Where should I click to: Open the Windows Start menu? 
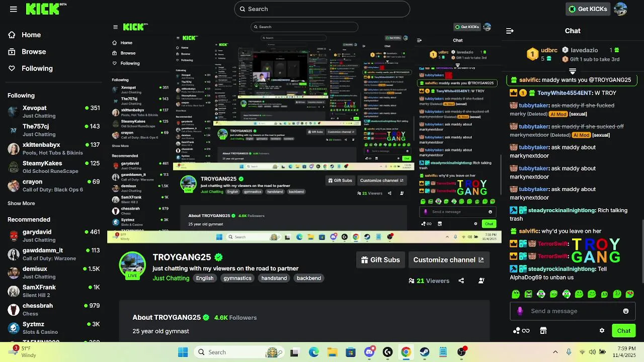[183, 352]
